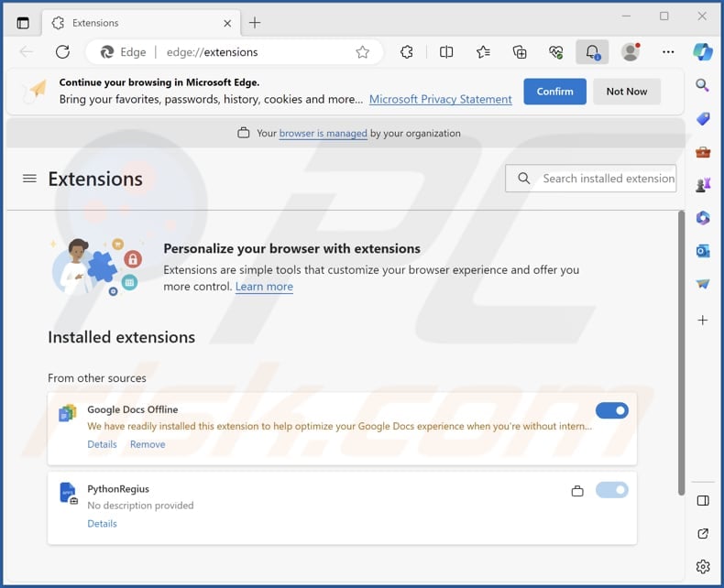Open link in new window sidebar icon
Screen dimensions: 724x588
point(703,534)
